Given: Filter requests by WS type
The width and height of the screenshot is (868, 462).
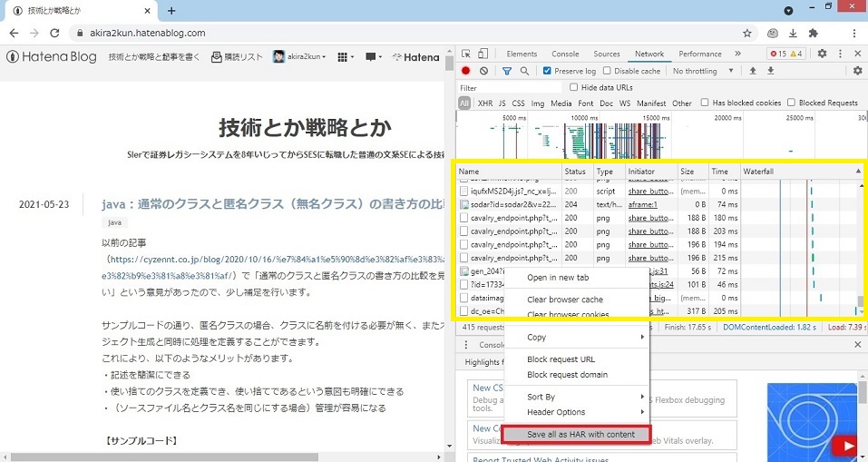Looking at the screenshot, I should point(625,103).
